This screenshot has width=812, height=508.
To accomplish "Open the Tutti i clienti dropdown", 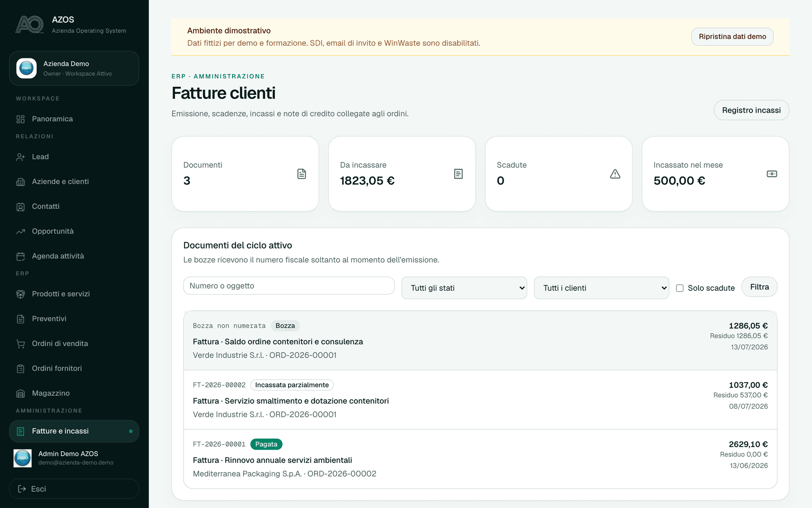I will [601, 288].
